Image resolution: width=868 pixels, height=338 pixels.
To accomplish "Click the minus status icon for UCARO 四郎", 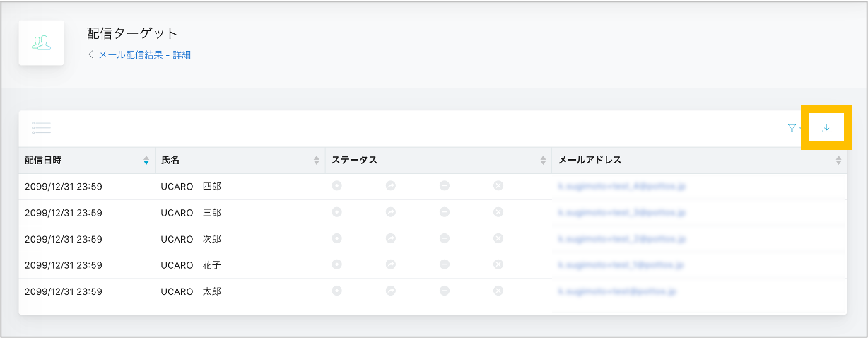I will (x=445, y=186).
